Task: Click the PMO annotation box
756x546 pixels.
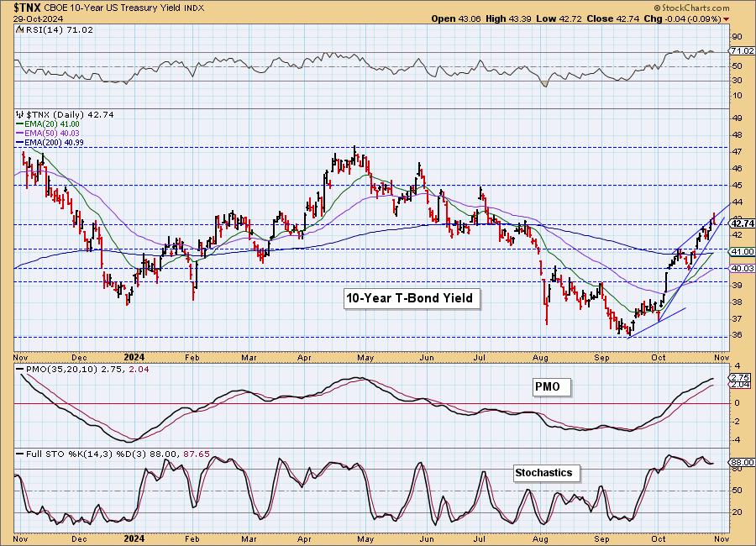Action: [x=552, y=387]
